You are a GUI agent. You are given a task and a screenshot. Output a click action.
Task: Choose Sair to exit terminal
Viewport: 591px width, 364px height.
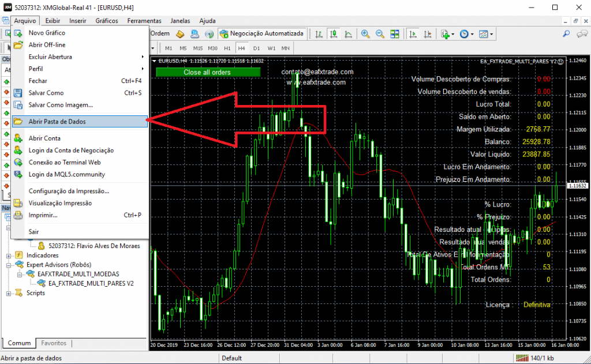pos(80,232)
